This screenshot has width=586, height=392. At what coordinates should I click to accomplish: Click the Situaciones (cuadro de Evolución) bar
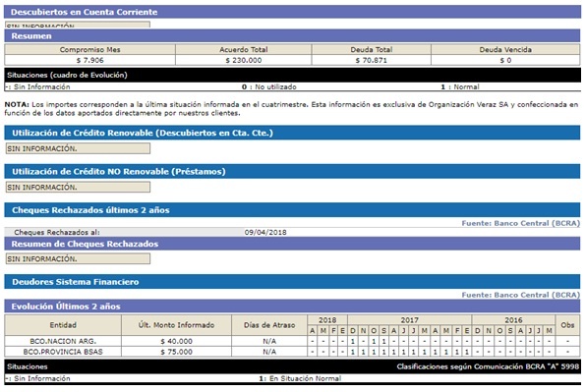(x=292, y=75)
